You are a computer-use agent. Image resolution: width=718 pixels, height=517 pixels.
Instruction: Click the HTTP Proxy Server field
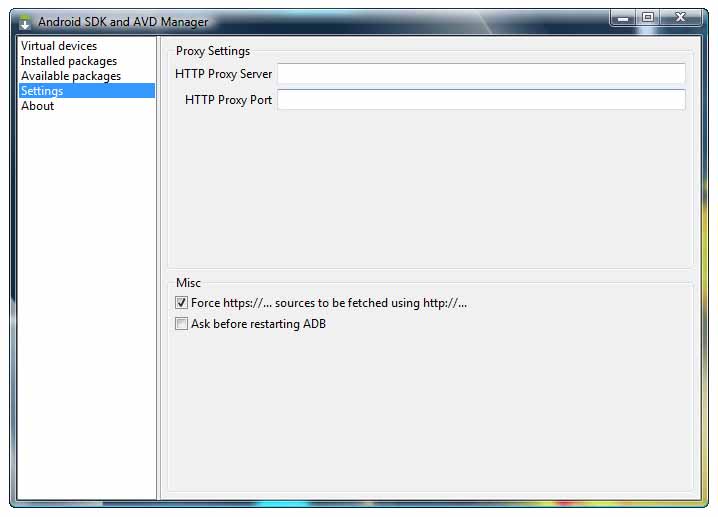481,73
